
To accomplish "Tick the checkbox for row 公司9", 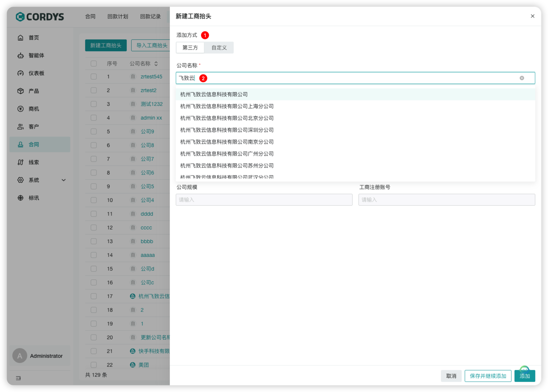I will (94, 131).
